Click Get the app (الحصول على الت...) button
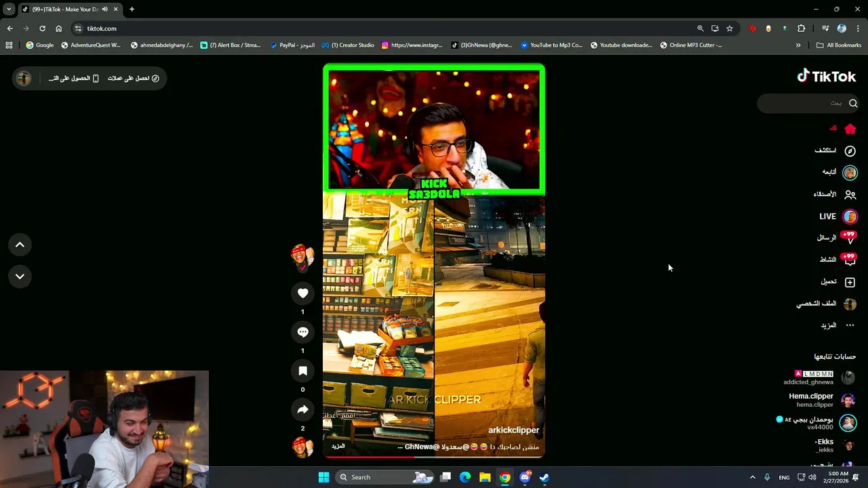This screenshot has height=488, width=868. 73,79
